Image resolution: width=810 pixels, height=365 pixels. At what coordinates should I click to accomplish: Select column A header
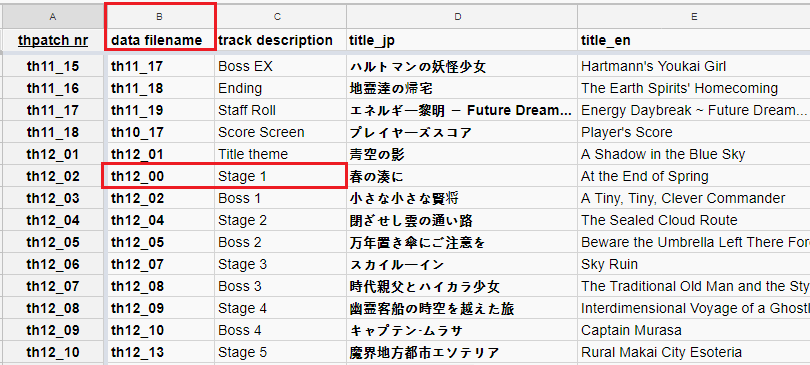(52, 17)
